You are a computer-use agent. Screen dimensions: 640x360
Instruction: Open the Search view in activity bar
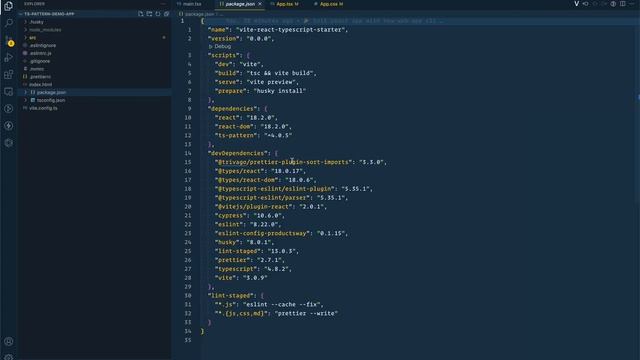coord(9,22)
